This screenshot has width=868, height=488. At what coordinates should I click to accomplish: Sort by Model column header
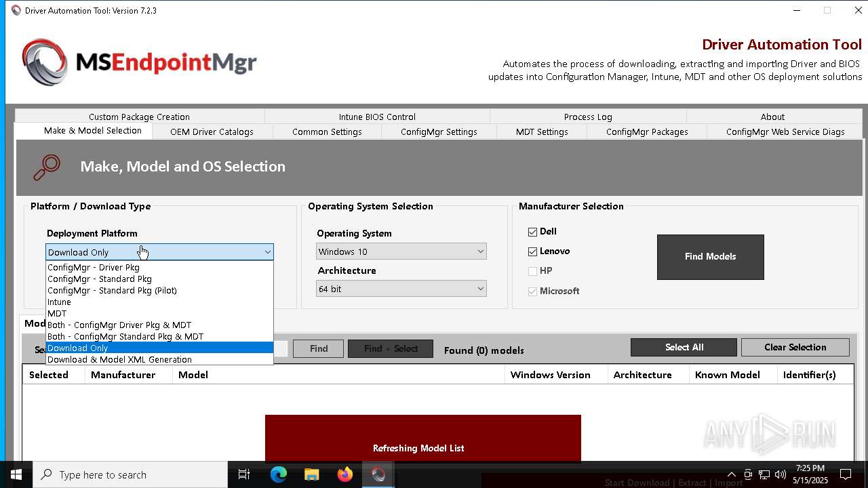click(x=338, y=375)
